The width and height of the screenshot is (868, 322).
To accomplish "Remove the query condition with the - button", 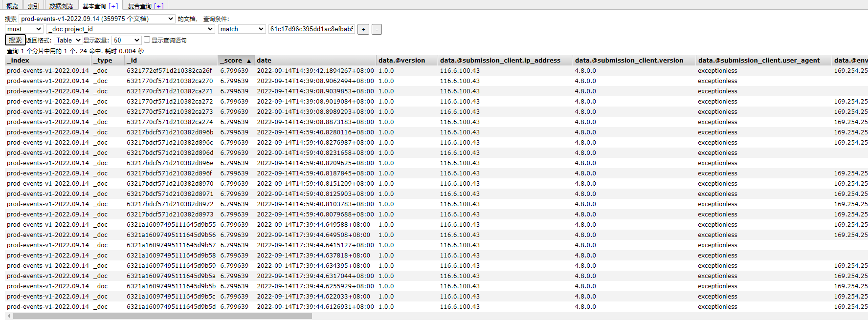I will pos(377,29).
